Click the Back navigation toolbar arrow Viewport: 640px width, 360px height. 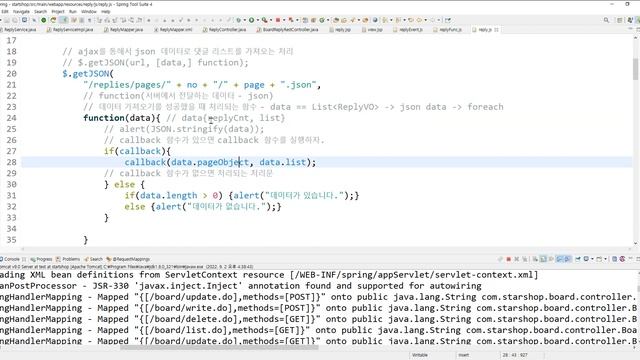[x=419, y=20]
